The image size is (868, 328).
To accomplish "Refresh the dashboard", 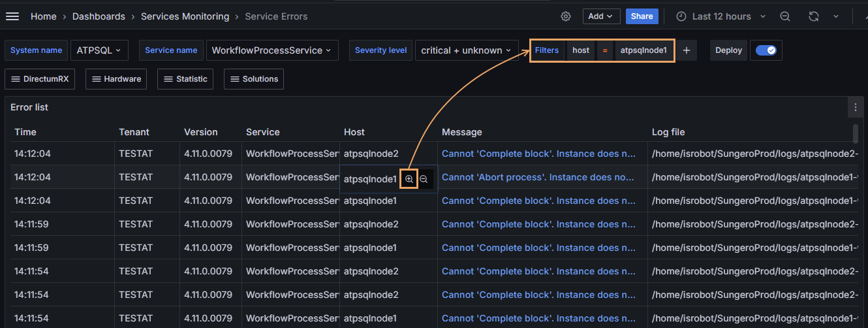I will (814, 16).
